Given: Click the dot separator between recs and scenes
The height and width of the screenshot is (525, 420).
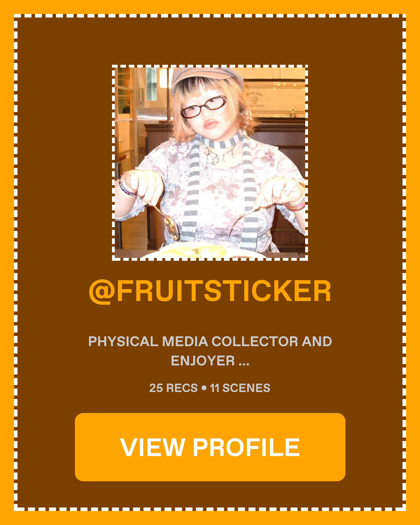Looking at the screenshot, I should pyautogui.click(x=204, y=388).
